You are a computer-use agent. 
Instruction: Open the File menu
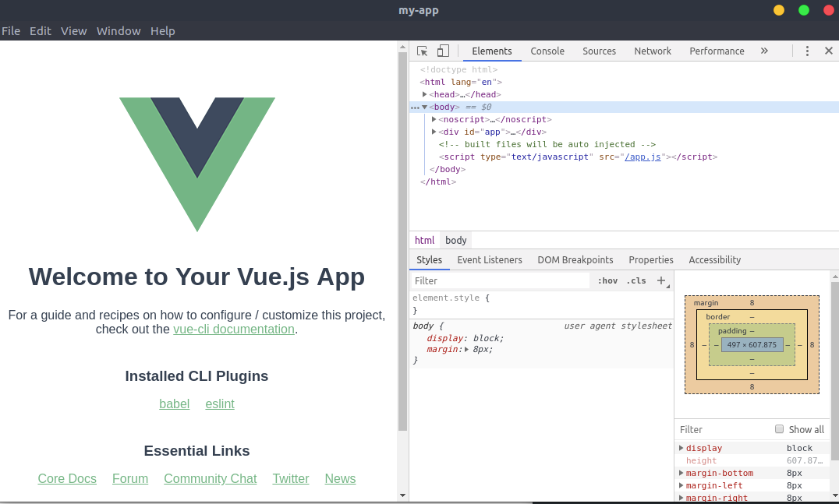pyautogui.click(x=11, y=31)
